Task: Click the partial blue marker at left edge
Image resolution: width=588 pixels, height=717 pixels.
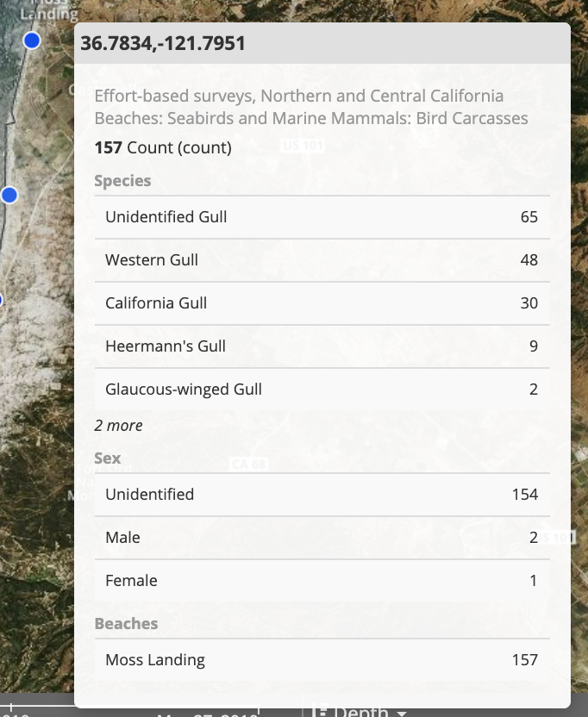Action: [x=1, y=301]
